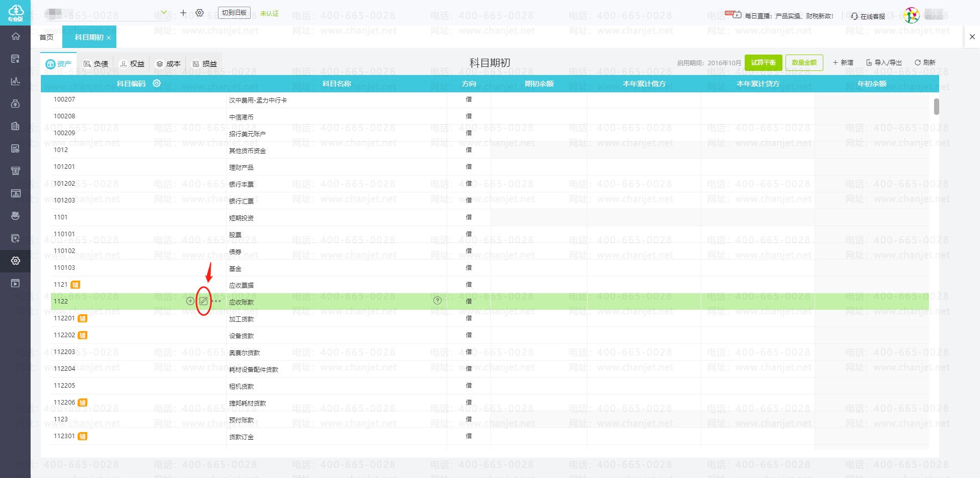Click the orange 辅 badge on row 112206
The height and width of the screenshot is (478, 980).
pos(82,402)
